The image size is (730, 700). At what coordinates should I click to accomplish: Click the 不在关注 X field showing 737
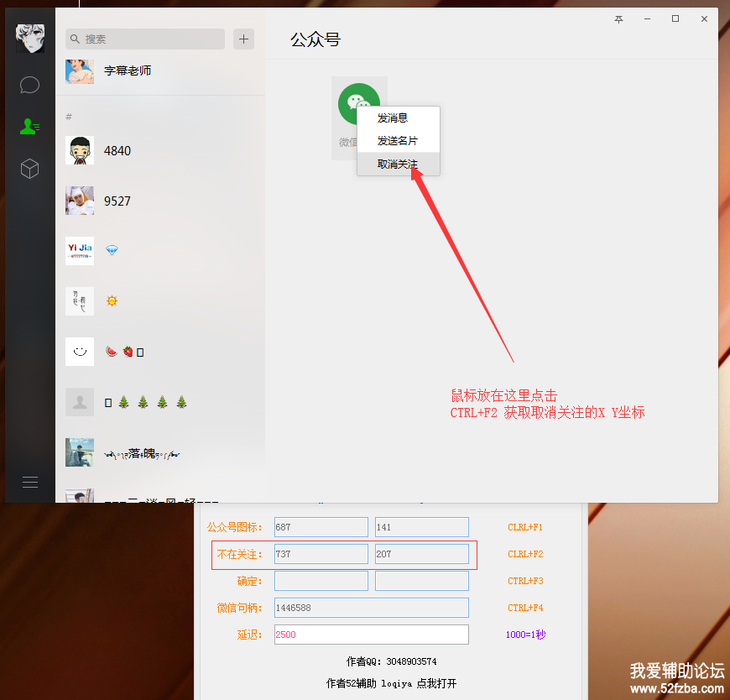(321, 554)
